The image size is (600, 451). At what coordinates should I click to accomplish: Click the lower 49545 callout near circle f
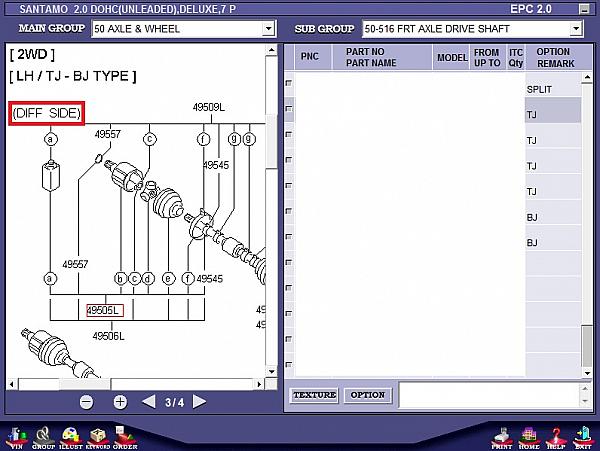tap(210, 279)
